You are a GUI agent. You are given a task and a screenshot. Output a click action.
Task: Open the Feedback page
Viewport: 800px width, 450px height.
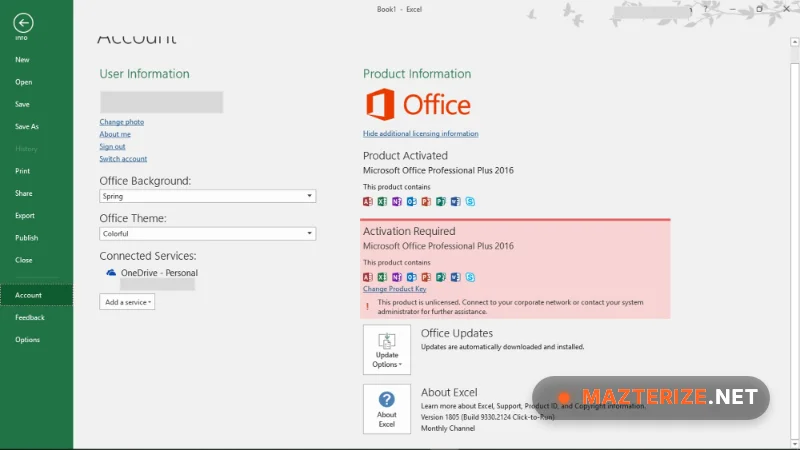coord(30,317)
